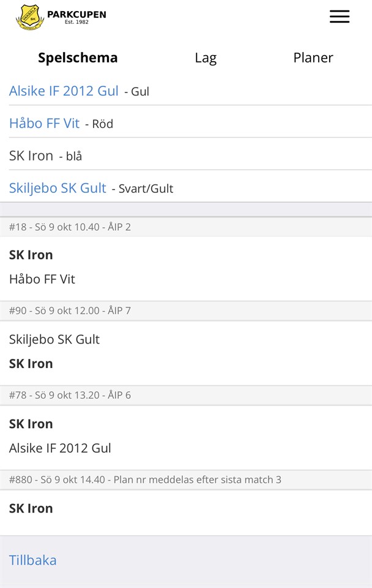
Task: Click SK Iron in match #880
Action: tap(31, 508)
